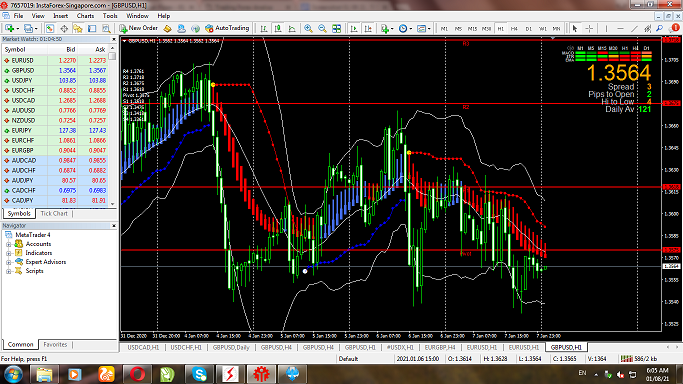Expand the Expert Advisors tree node

(x=8, y=262)
